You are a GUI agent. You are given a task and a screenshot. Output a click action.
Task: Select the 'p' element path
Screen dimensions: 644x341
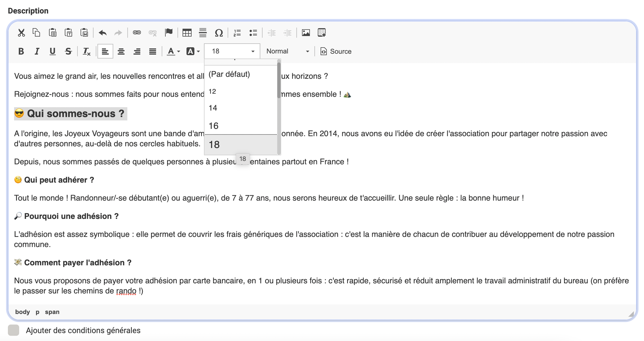point(37,312)
